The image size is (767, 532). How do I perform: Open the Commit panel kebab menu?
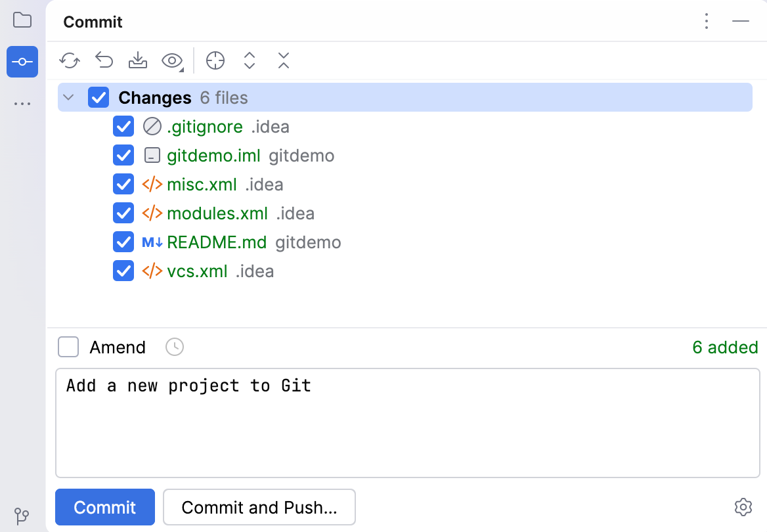tap(707, 22)
